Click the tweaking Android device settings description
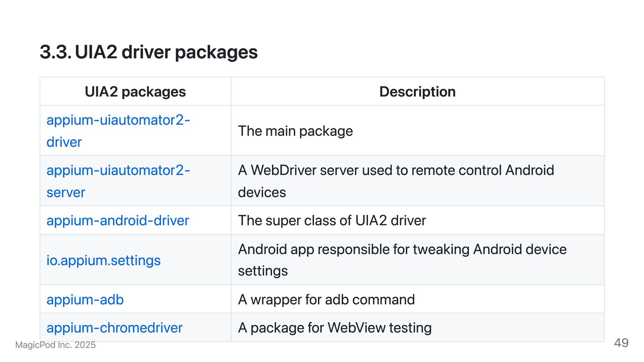 tap(402, 249)
